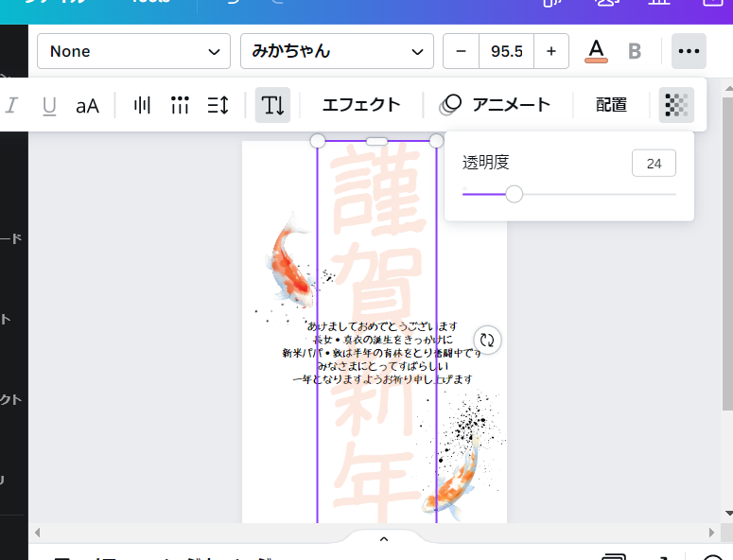The width and height of the screenshot is (733, 560).
Task: Toggle bold formatting
Action: [635, 51]
